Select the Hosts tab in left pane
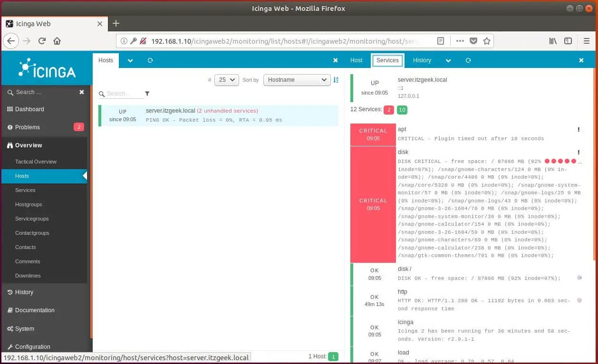598x364 pixels. point(106,60)
